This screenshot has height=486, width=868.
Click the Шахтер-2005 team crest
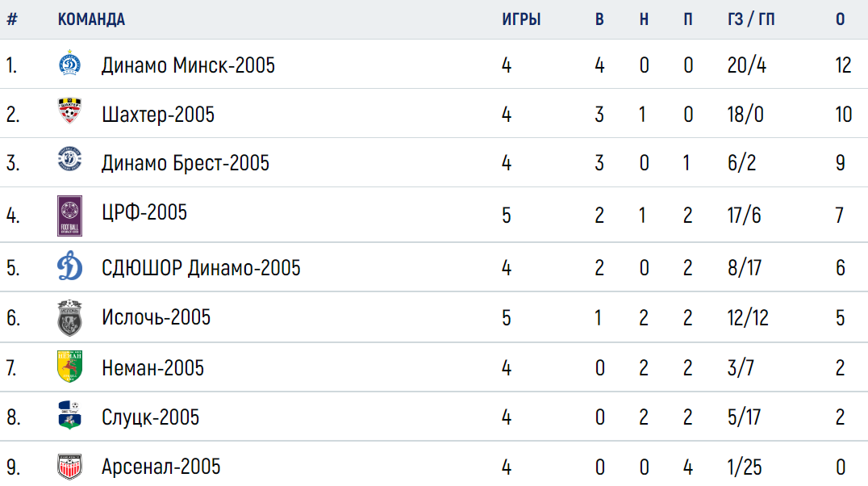coord(69,111)
